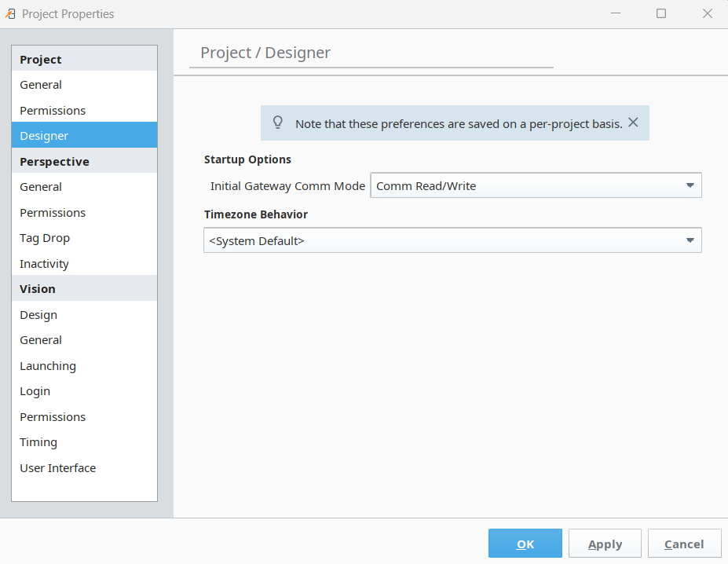Select General under the Perspective section
728x564 pixels.
[x=41, y=187]
